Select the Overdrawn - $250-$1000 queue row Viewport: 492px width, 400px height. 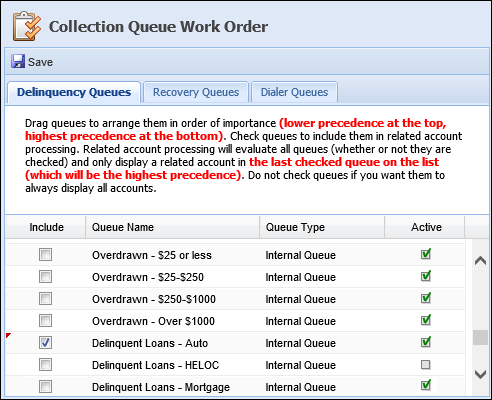click(235, 299)
